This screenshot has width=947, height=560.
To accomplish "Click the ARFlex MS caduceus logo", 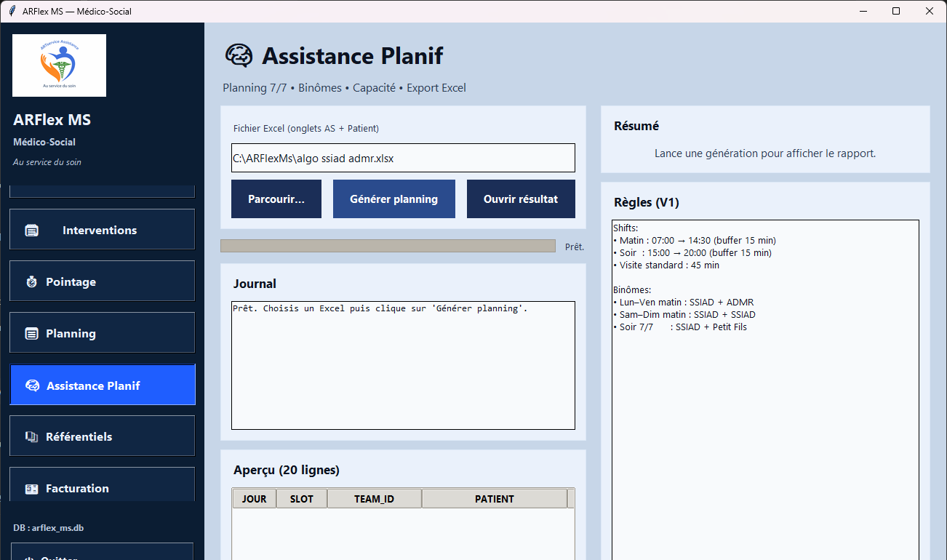I will pos(59,65).
